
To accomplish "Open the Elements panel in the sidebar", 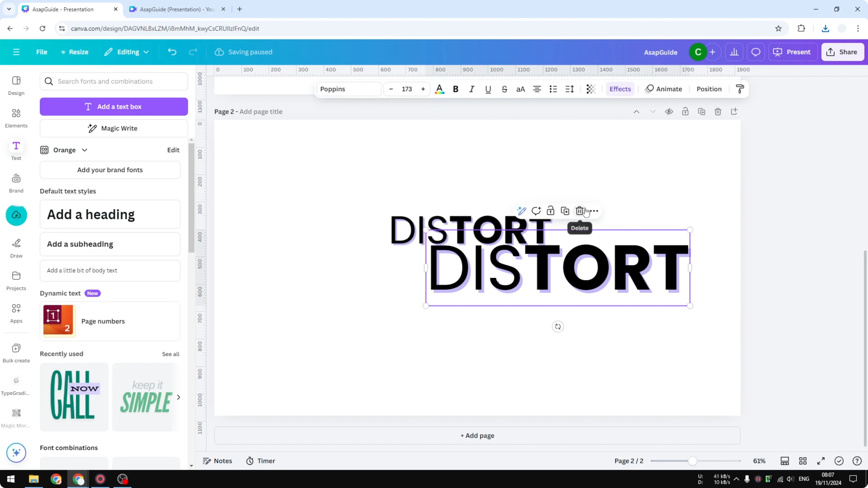I will pos(16,118).
